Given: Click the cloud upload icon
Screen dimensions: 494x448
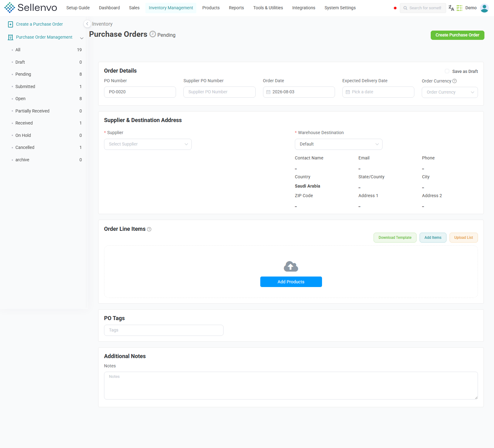Looking at the screenshot, I should click(x=291, y=266).
